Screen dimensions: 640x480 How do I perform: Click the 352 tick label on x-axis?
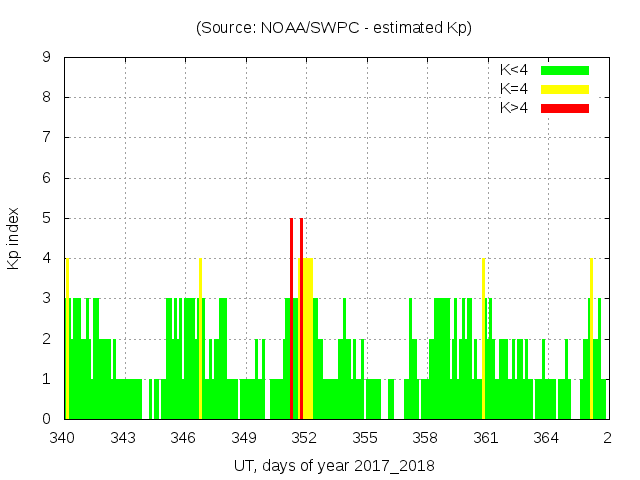pos(304,438)
